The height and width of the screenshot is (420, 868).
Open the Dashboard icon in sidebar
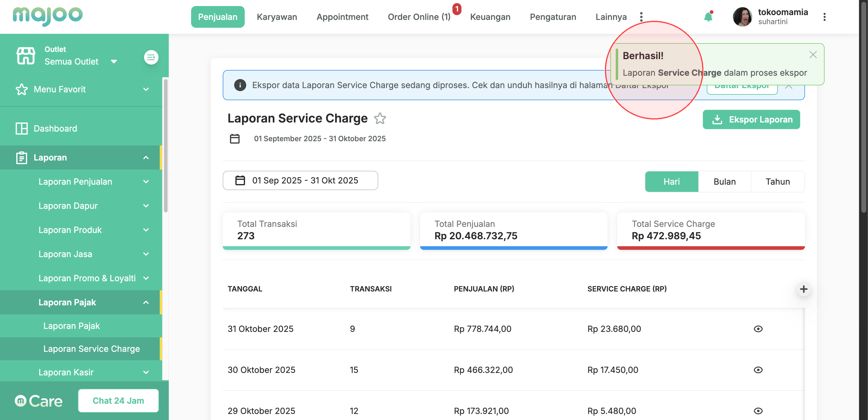click(22, 129)
